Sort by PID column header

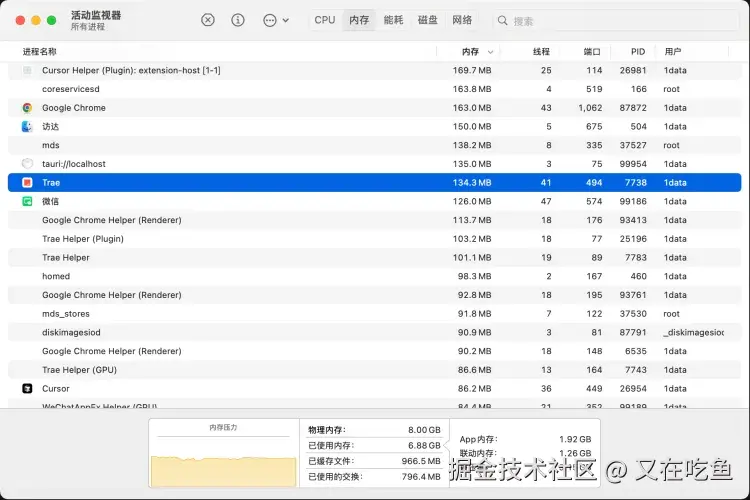638,52
